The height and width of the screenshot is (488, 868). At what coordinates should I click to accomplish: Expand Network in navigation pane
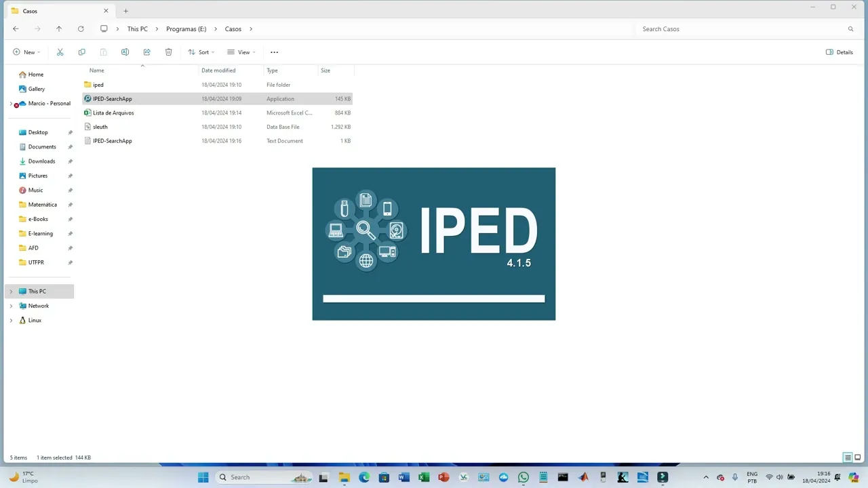click(11, 306)
